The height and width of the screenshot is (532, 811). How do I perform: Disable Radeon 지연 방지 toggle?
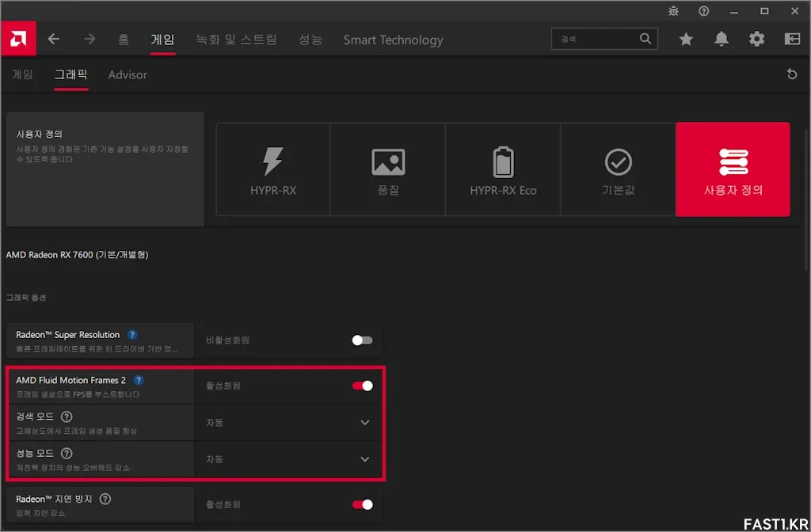coord(362,504)
